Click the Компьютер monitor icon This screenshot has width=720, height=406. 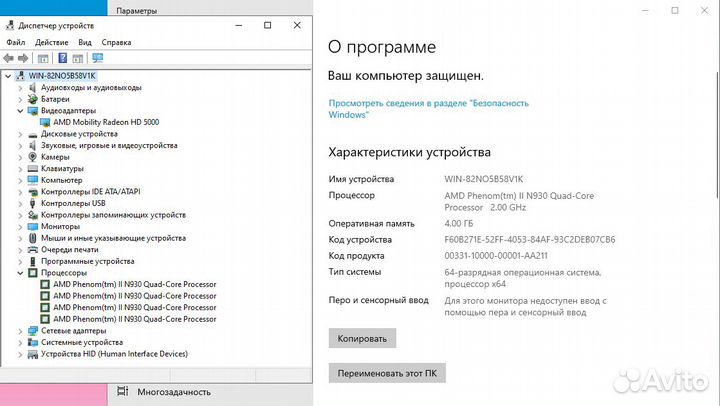[x=33, y=180]
